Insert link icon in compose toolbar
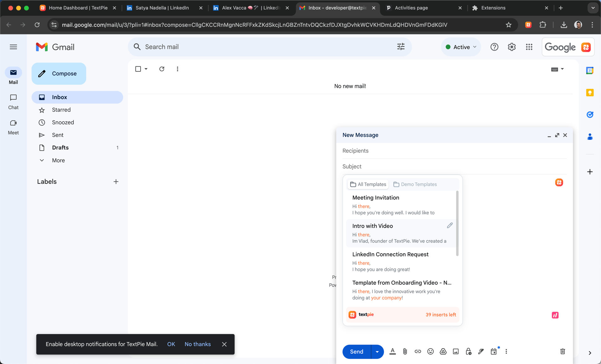The height and width of the screenshot is (364, 601). (418, 351)
